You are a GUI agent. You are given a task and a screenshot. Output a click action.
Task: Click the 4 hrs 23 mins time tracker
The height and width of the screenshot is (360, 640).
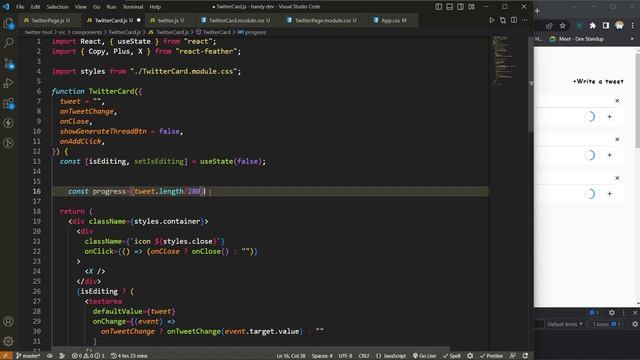point(129,356)
